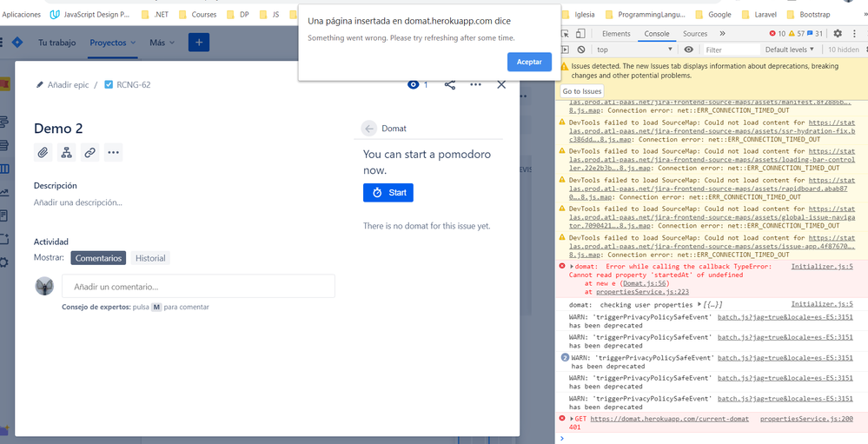The height and width of the screenshot is (444, 868).
Task: Click the yellow warning count 57
Action: point(797,34)
